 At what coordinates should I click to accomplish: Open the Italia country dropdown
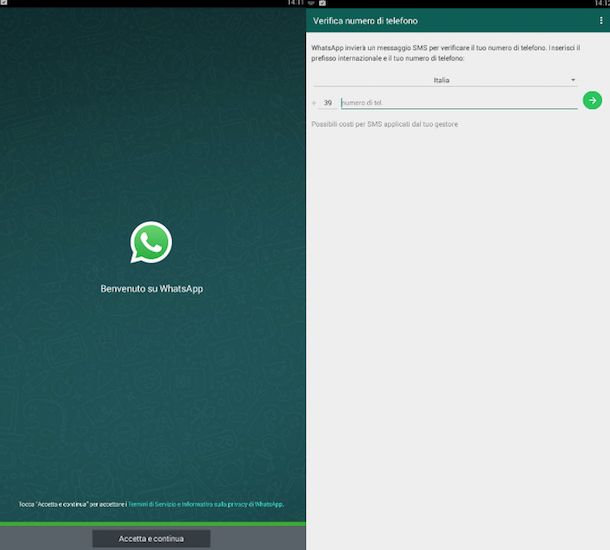click(445, 80)
